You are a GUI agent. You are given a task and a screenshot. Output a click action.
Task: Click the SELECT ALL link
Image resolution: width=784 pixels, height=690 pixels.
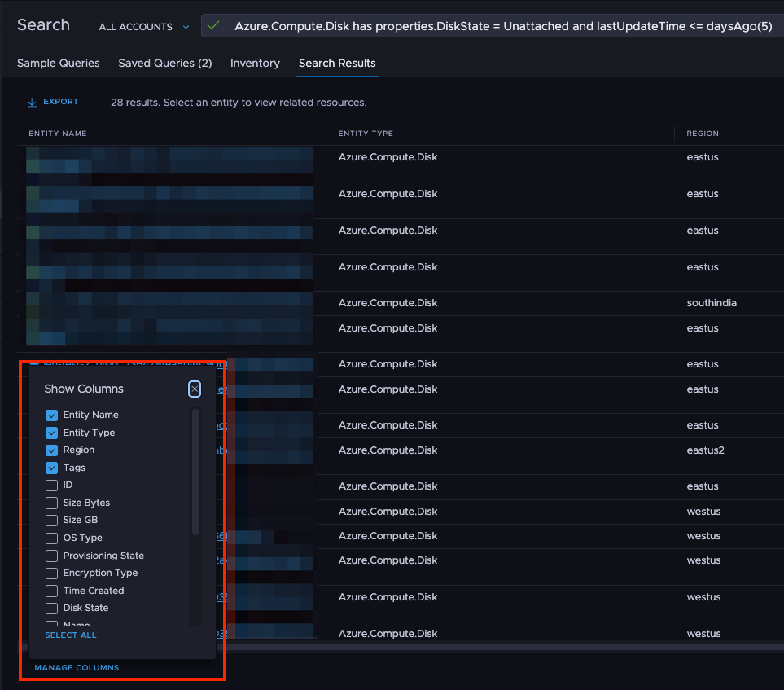point(70,635)
